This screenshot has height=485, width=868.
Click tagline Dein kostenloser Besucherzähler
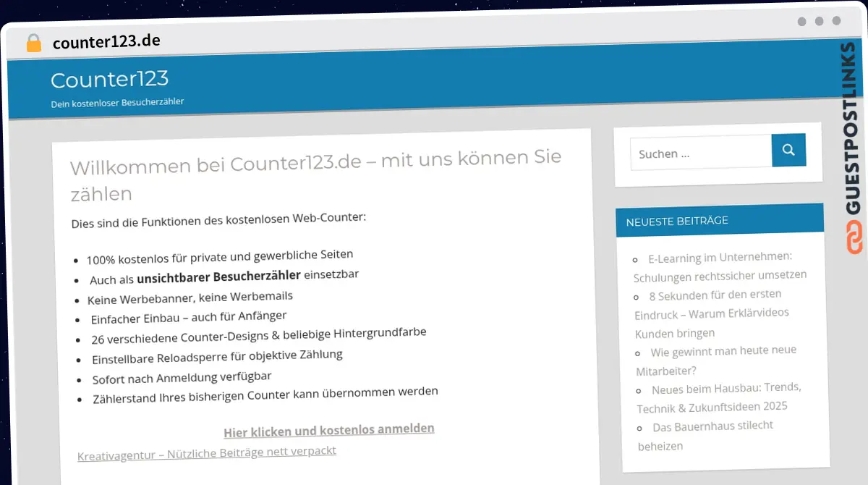(x=117, y=103)
